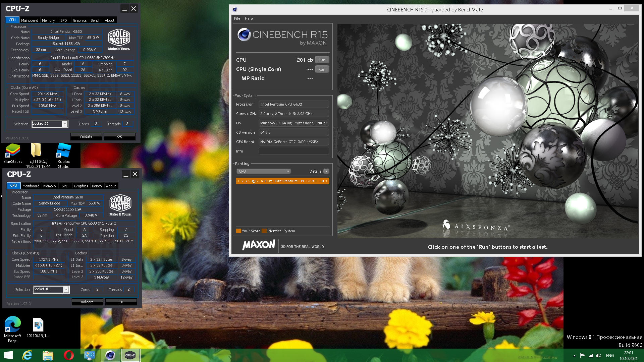This screenshot has width=644, height=362.
Task: Open the clock and date in taskbar
Action: pos(629,356)
